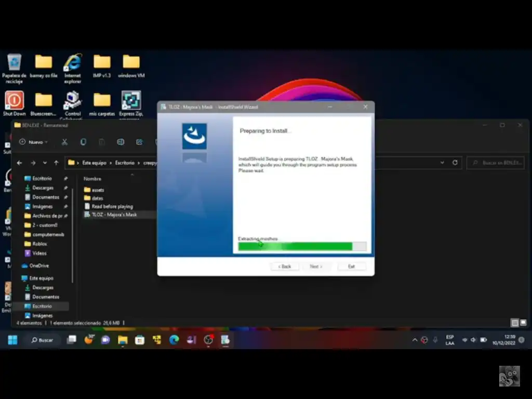Viewport: 532px width, 399px height.
Task: Click the Share icon in Explorer toolbar
Action: coord(139,142)
